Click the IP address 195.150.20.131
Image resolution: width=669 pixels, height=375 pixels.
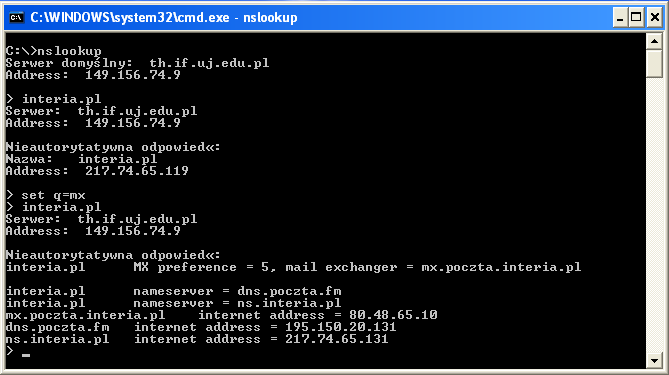click(341, 327)
